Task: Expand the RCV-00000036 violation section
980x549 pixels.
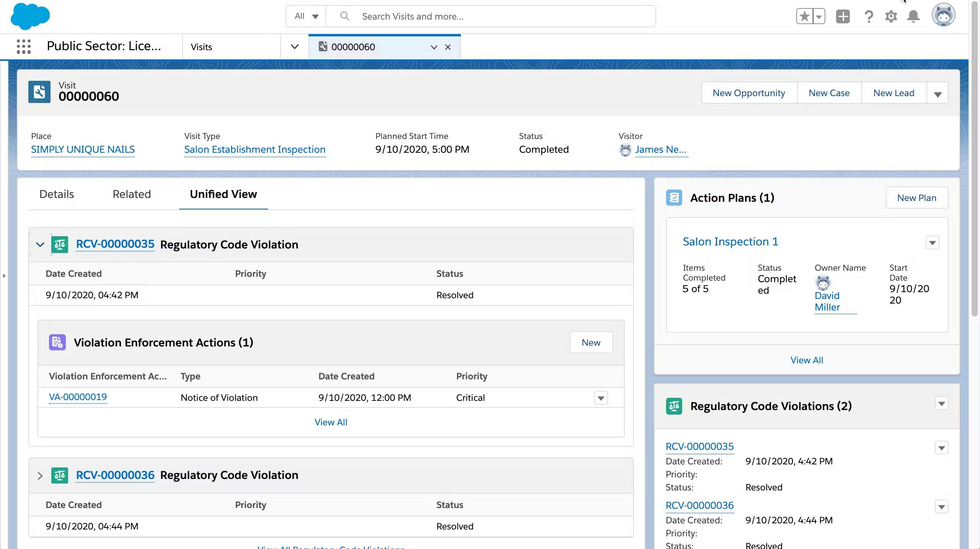Action: (x=40, y=475)
